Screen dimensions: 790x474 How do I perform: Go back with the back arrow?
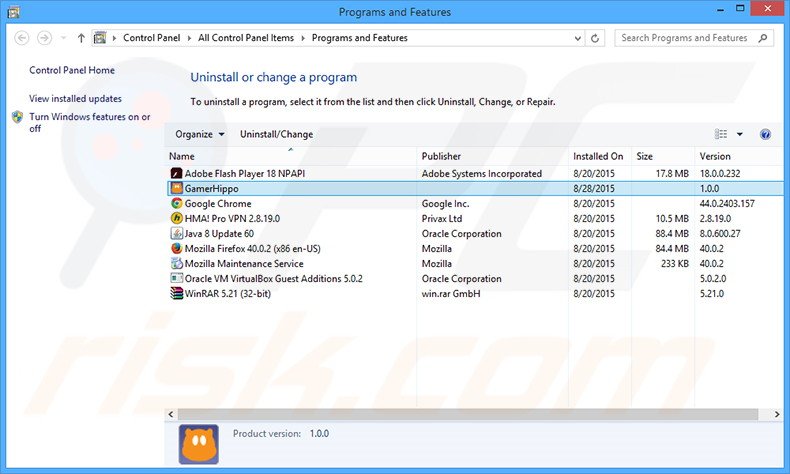(22, 38)
